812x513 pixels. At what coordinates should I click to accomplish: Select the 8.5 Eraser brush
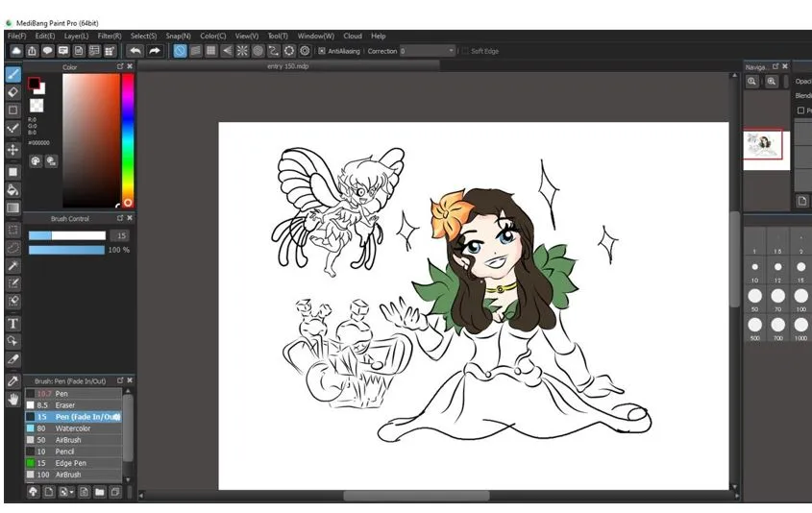point(74,405)
